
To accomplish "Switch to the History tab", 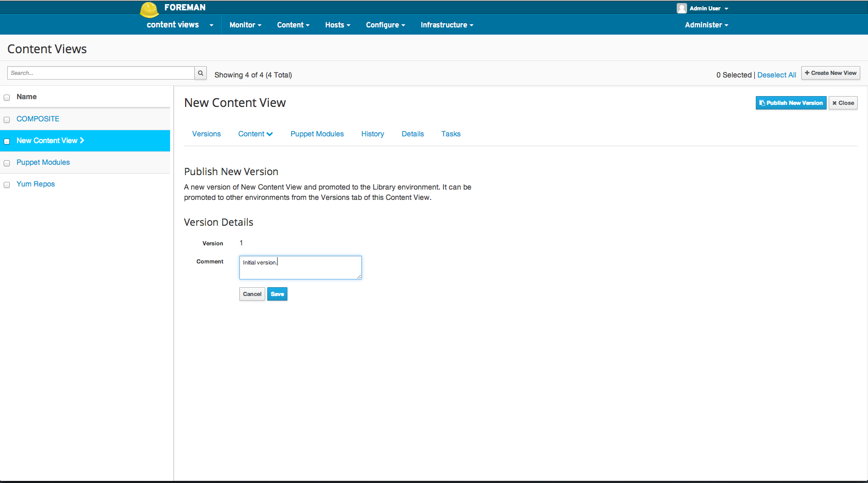I will click(x=372, y=134).
